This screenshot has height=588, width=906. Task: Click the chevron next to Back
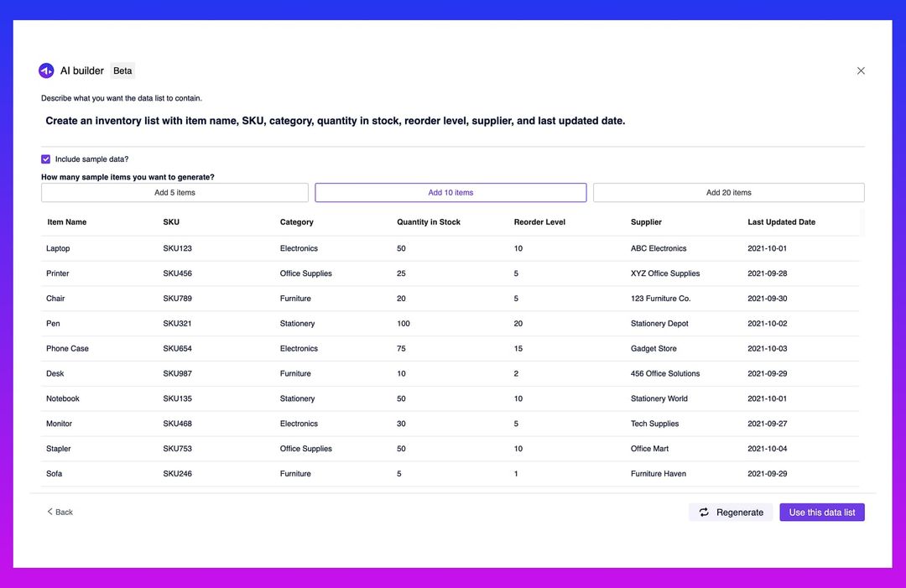tap(49, 511)
